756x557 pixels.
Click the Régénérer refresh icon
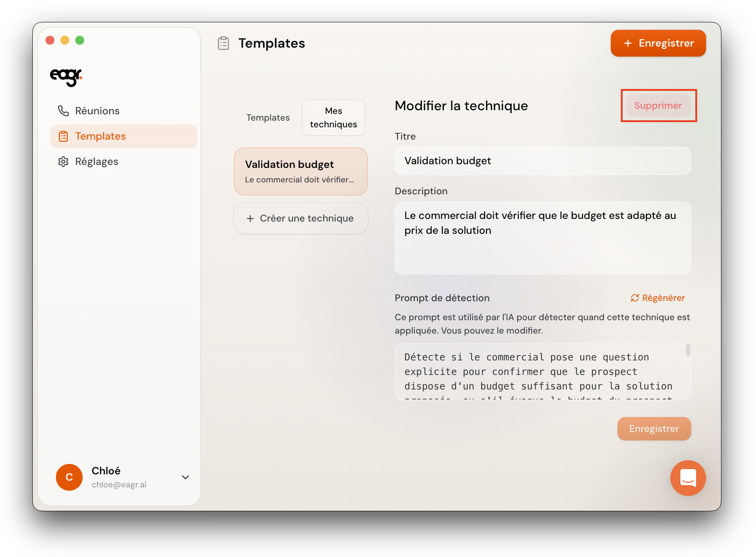635,298
